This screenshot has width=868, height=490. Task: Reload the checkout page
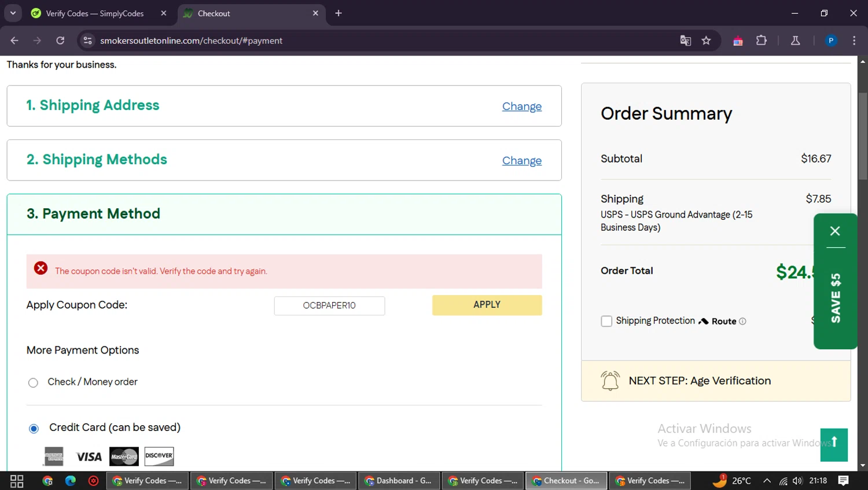[x=60, y=40]
